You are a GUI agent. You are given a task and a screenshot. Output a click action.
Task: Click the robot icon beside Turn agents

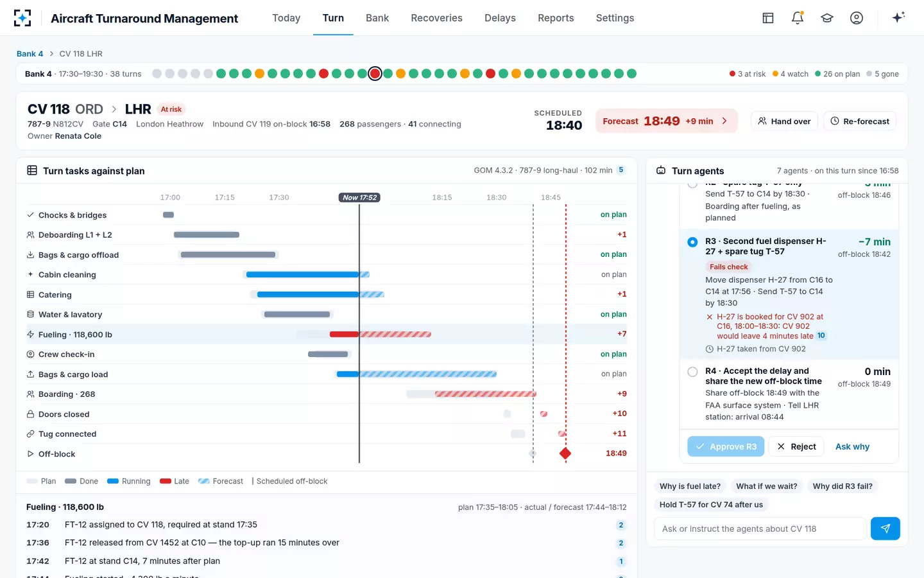[x=661, y=170]
